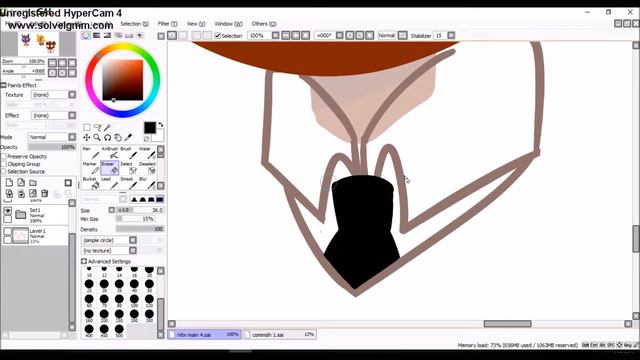Open the Stabilizer value dropdown
This screenshot has height=360, width=640.
point(451,36)
